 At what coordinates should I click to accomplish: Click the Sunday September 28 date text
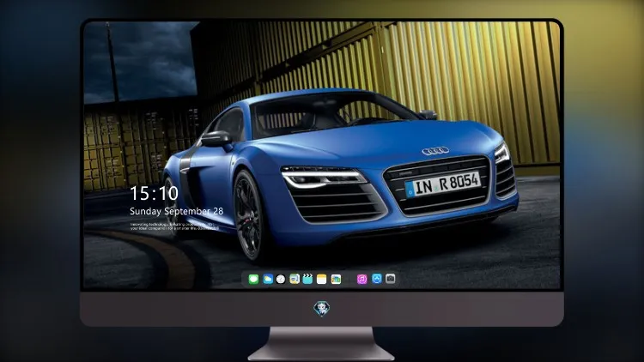coord(177,211)
